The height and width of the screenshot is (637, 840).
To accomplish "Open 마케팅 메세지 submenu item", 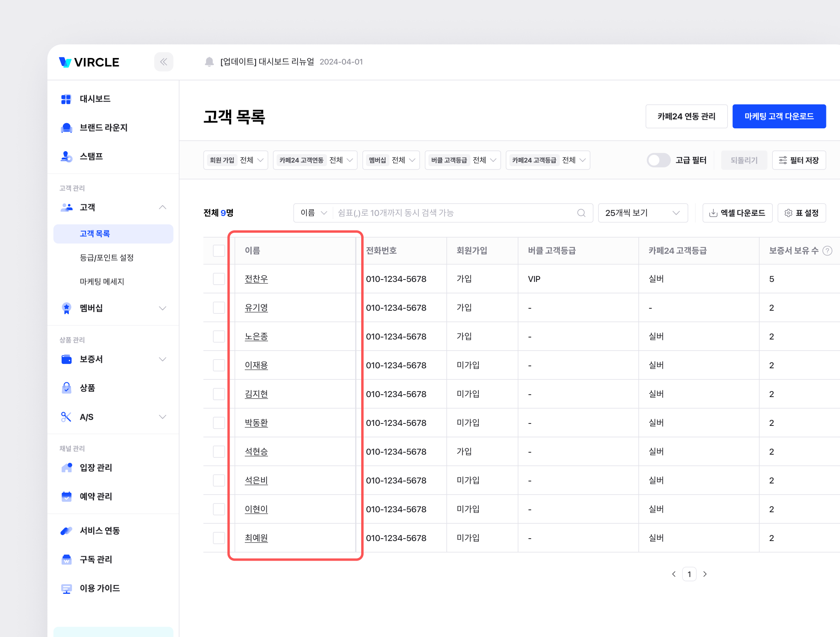I will point(102,282).
